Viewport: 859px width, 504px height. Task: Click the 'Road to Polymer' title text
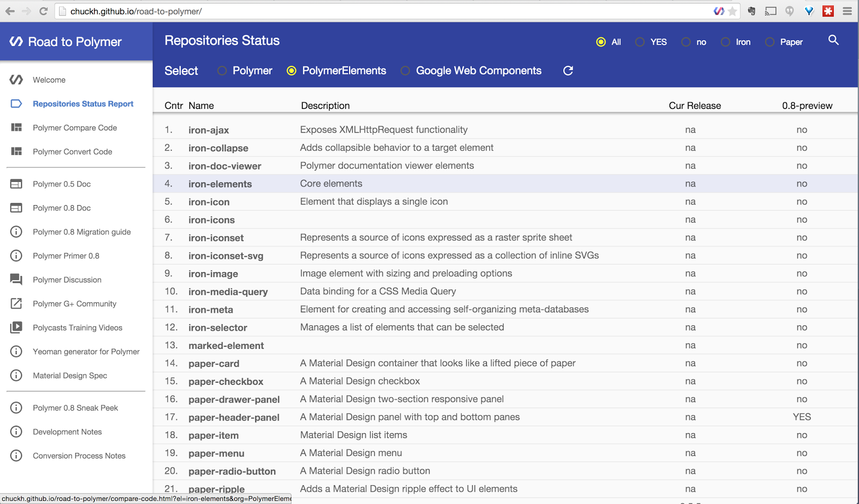pyautogui.click(x=75, y=42)
